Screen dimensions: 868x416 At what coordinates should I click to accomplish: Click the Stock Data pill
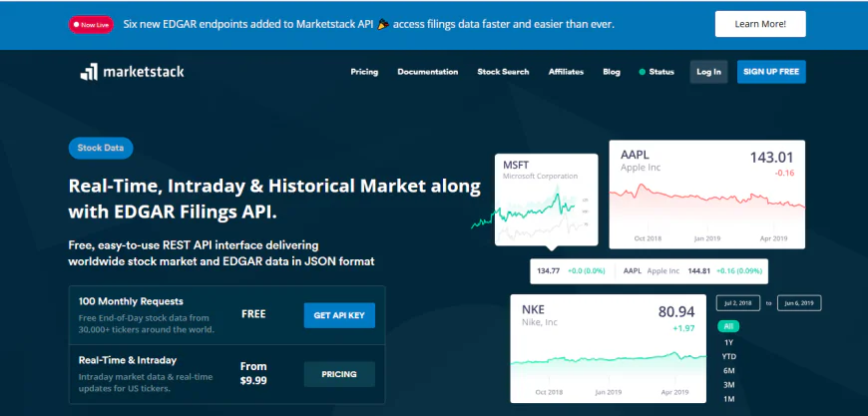click(101, 149)
